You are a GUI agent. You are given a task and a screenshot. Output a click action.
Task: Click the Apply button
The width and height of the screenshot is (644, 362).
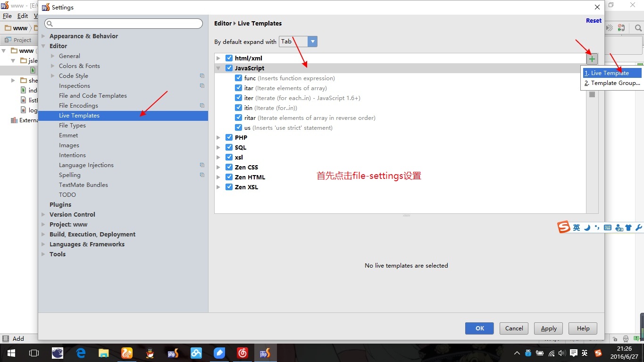(x=549, y=328)
